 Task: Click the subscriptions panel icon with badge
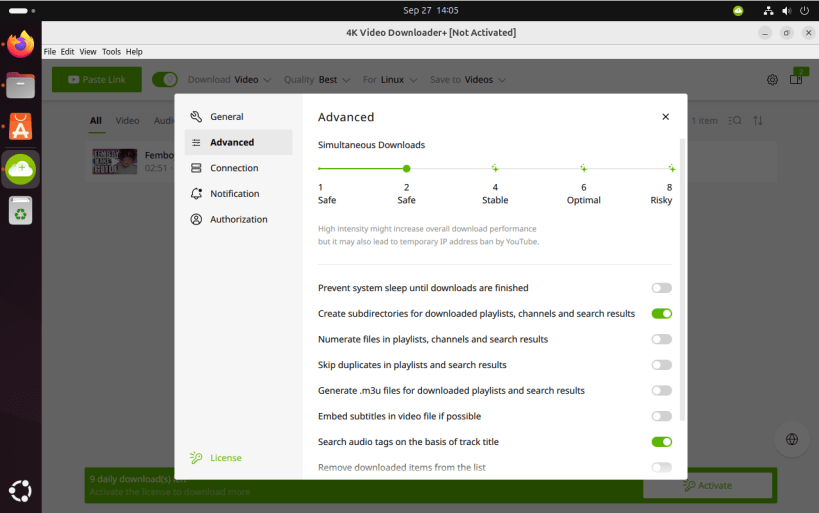(797, 78)
